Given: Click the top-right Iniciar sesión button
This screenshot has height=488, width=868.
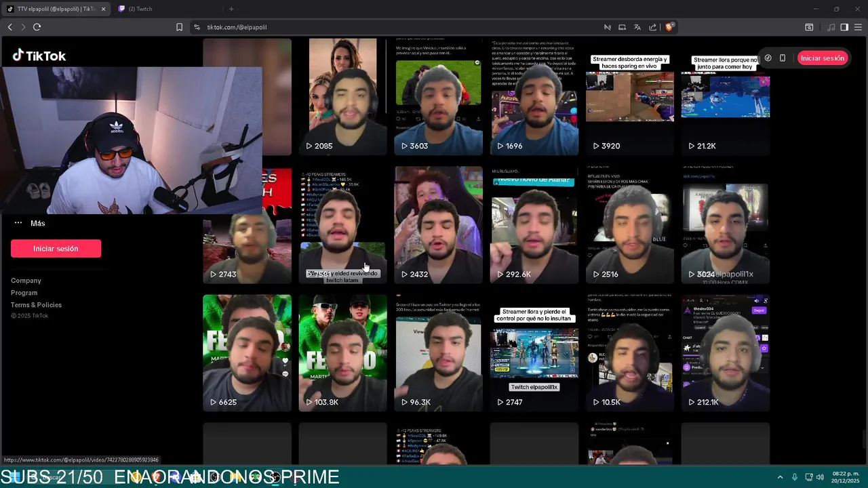Looking at the screenshot, I should [822, 58].
